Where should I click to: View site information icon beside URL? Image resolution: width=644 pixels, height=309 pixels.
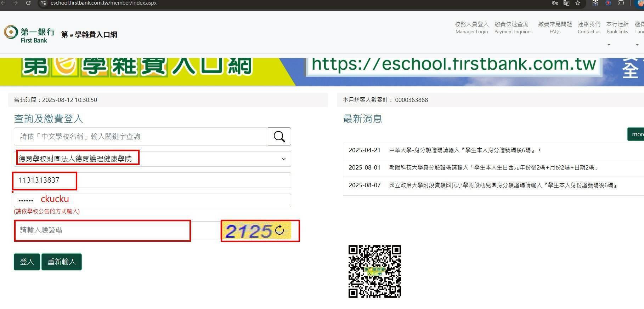tap(43, 3)
